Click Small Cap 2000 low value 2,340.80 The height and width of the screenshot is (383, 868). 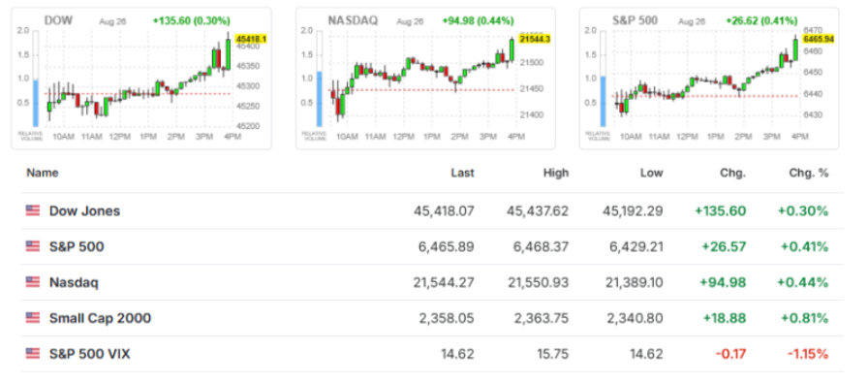[635, 318]
